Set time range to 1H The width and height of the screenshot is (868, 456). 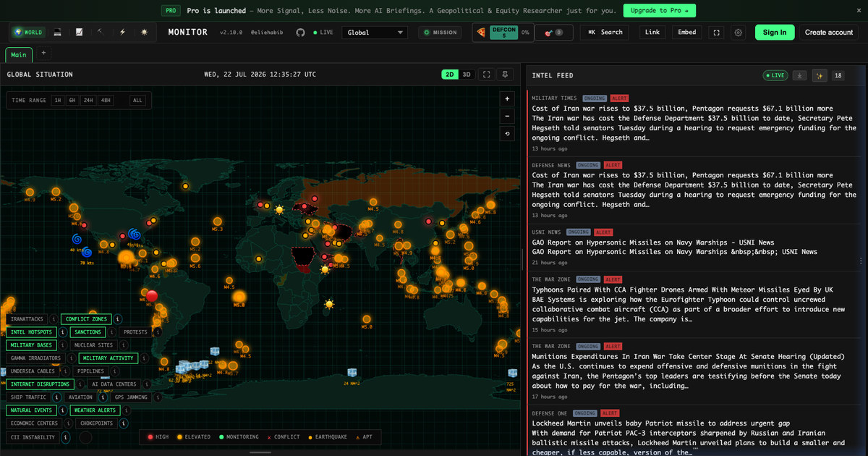[57, 101]
